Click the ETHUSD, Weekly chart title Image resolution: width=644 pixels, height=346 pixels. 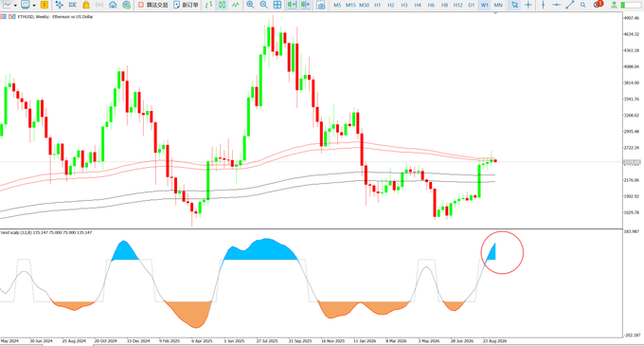coord(55,17)
